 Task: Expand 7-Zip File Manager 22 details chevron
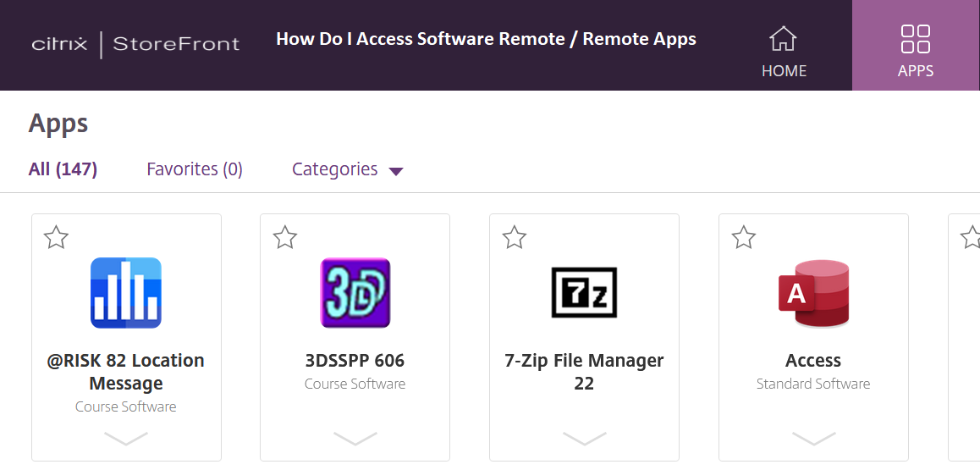pyautogui.click(x=585, y=438)
